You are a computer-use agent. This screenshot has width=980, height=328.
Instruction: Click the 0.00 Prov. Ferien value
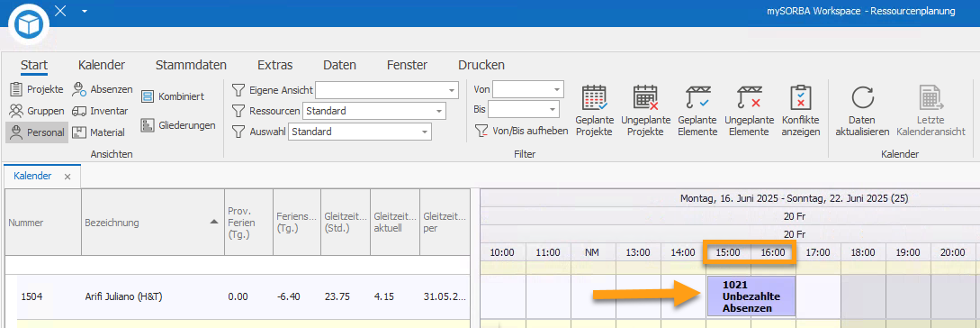[x=238, y=296]
